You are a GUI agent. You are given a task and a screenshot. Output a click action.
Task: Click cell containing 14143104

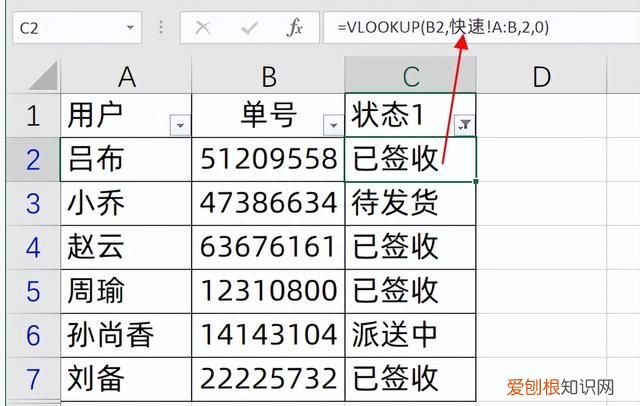click(x=268, y=335)
